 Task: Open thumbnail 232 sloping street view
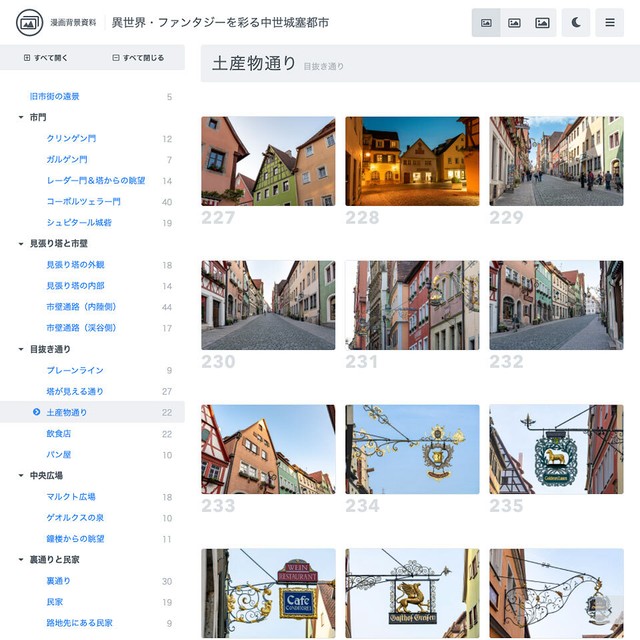click(556, 305)
